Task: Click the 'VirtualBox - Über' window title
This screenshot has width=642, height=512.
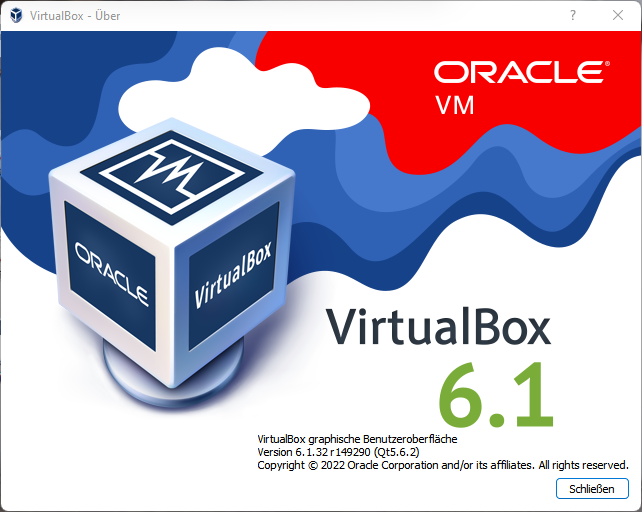Action: pyautogui.click(x=75, y=16)
